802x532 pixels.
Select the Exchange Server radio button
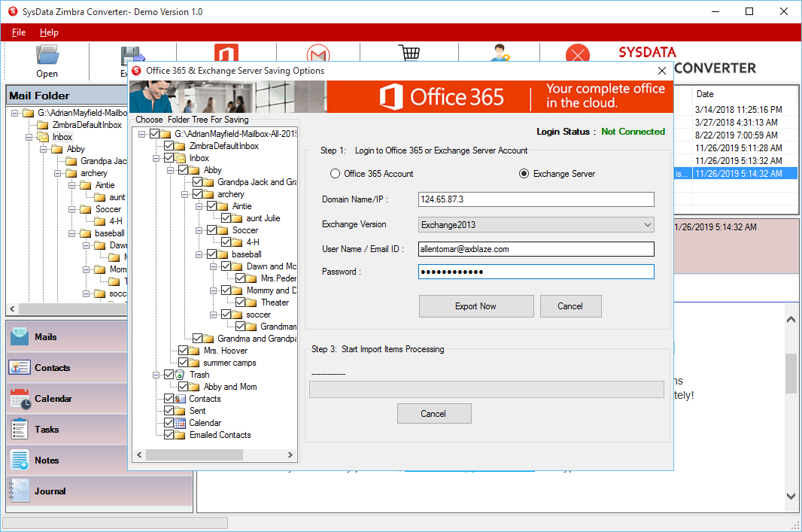coord(524,174)
